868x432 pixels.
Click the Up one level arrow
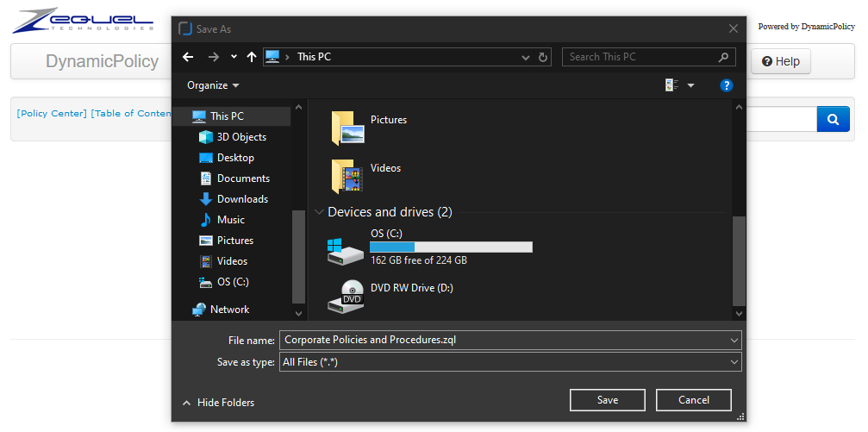tap(252, 57)
